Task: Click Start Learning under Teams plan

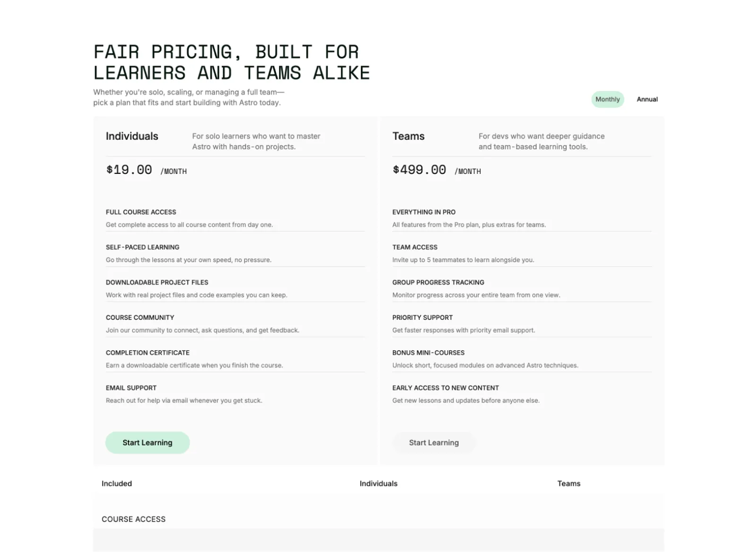Action: 434,443
